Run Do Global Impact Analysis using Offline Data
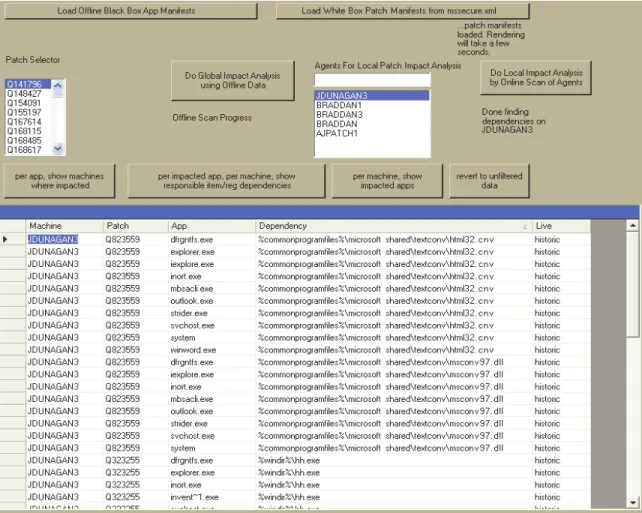Screen dimensions: 642x513 pyautogui.click(x=233, y=80)
